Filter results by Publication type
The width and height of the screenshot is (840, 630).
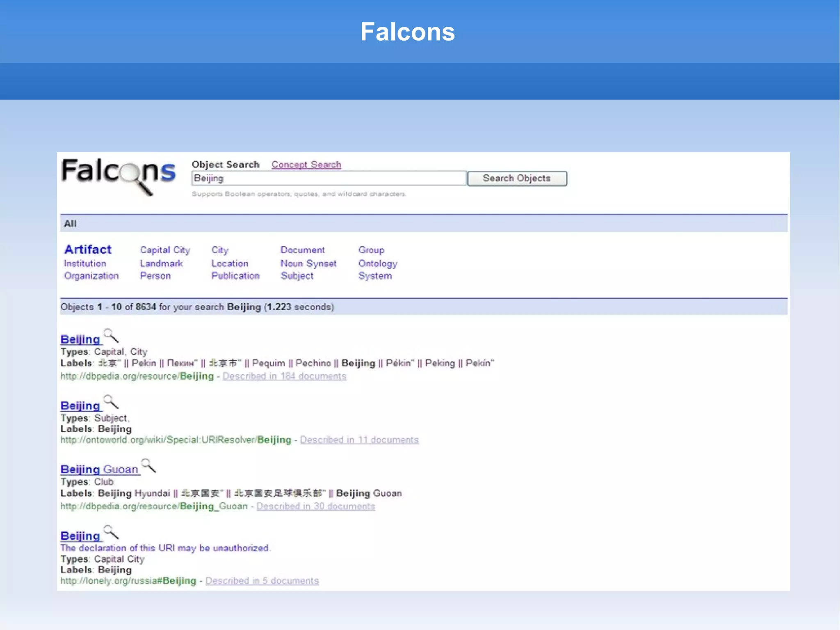point(235,276)
